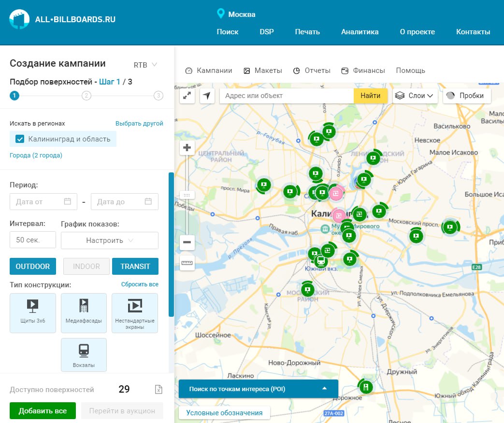504x423 pixels.
Task: Click the train station marker at Южный вкз.
Action: [320, 261]
